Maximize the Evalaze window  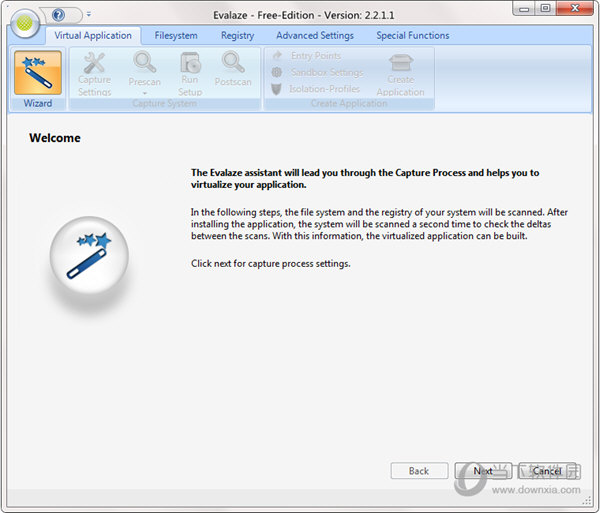pos(546,8)
